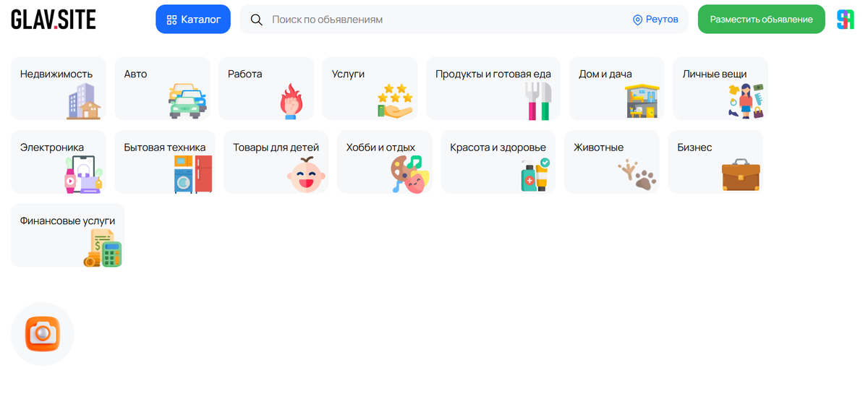The image size is (868, 394).
Task: Click the gadgets icon in Электроника card
Action: tap(83, 174)
